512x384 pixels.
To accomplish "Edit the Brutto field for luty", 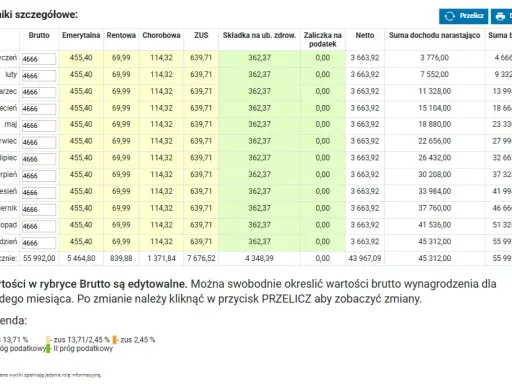I will pos(39,76).
